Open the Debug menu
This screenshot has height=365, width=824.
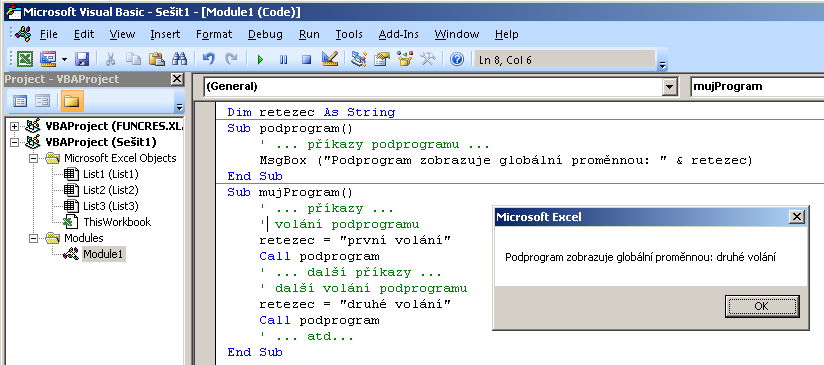pos(265,34)
